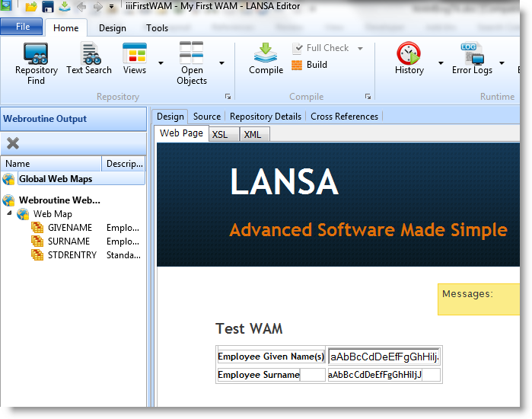Click the Messages yellow box
Viewport: 532px width, 419px height.
[479, 299]
